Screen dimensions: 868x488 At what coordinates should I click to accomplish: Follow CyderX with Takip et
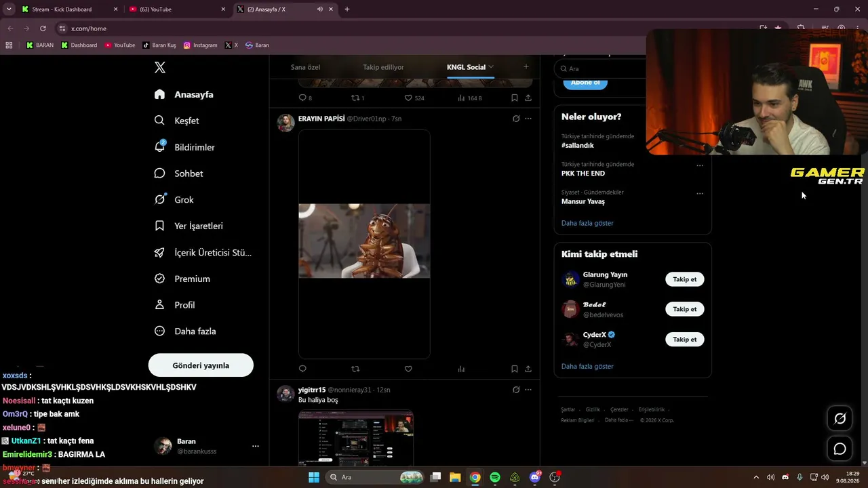[685, 339]
